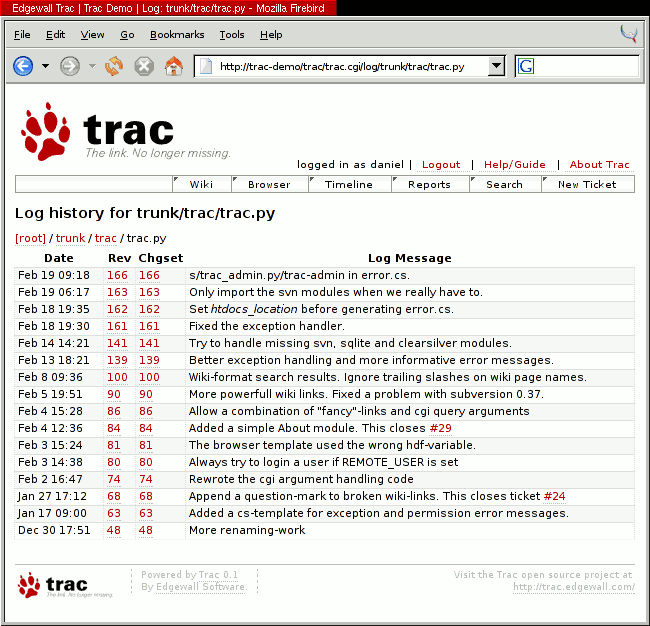
Task: Open revision 166 in Rev column
Action: pyautogui.click(x=117, y=275)
